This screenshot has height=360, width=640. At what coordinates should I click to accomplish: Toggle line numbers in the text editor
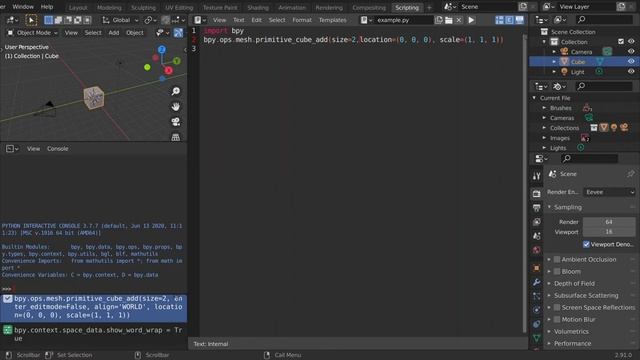click(x=500, y=20)
